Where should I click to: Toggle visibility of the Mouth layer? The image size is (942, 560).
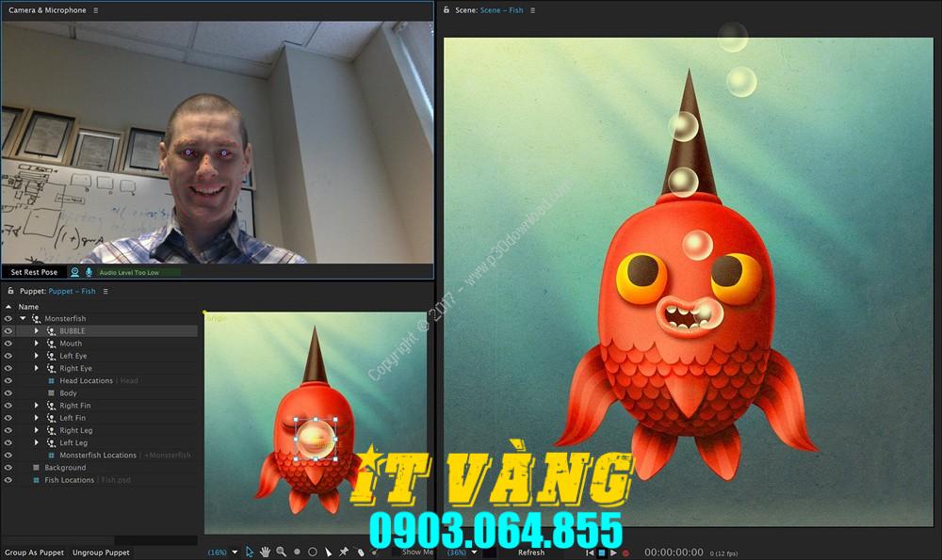tap(8, 343)
